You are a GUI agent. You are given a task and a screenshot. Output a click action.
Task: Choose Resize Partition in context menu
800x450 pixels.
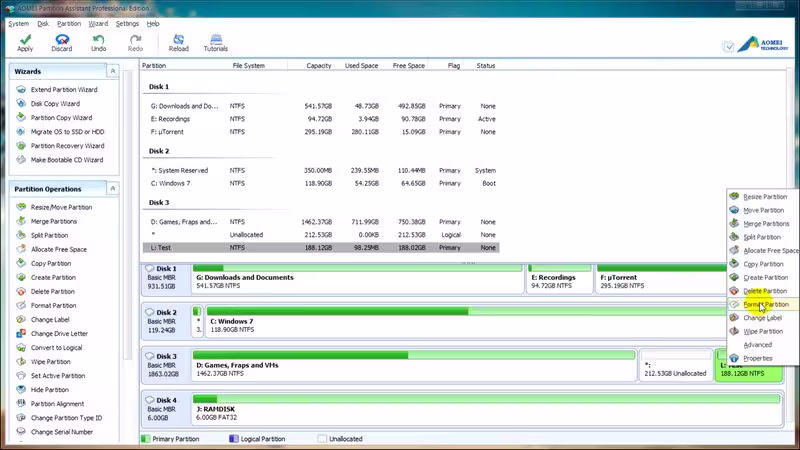click(763, 196)
